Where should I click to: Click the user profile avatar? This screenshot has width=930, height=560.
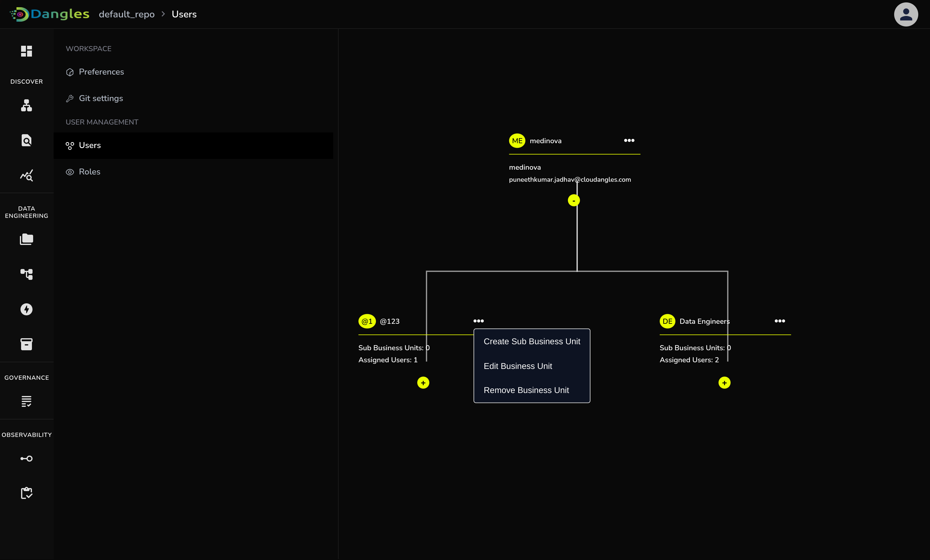pyautogui.click(x=906, y=14)
